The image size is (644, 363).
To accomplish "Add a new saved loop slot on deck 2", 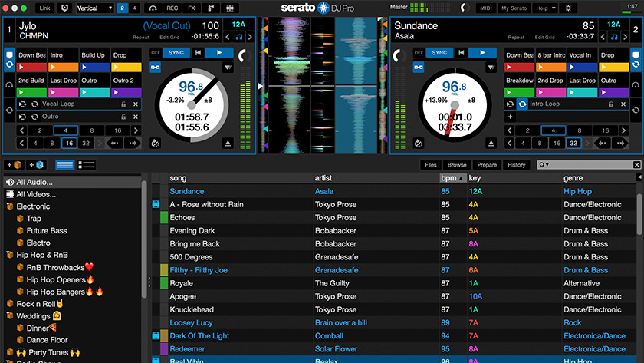I will coord(510,117).
